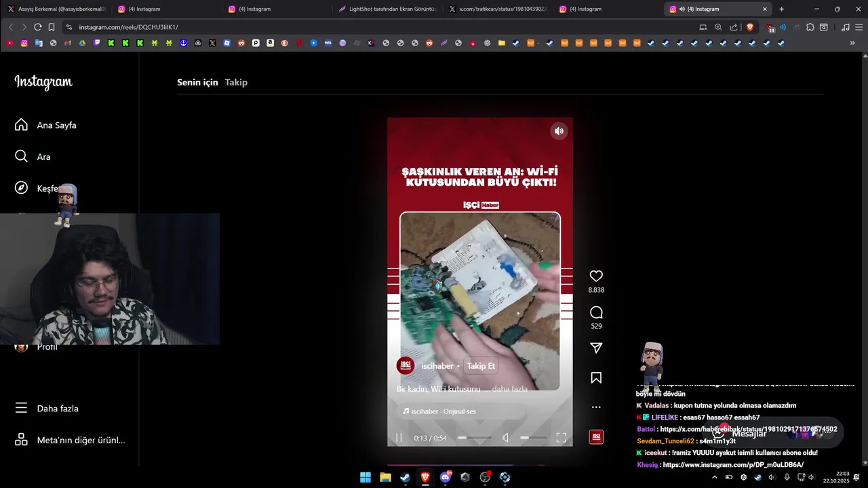Switch to the 'Senin için' feed tab
Image resolution: width=868 pixels, height=488 pixels.
click(197, 82)
